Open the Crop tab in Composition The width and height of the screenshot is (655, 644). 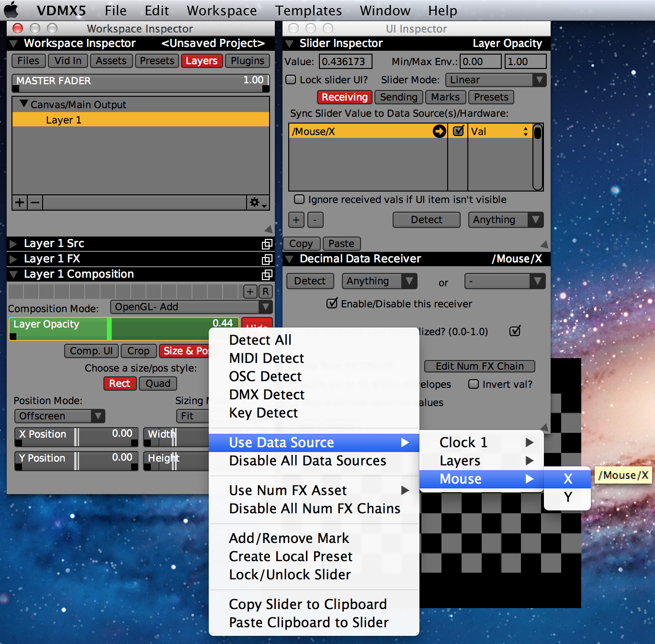click(x=138, y=351)
